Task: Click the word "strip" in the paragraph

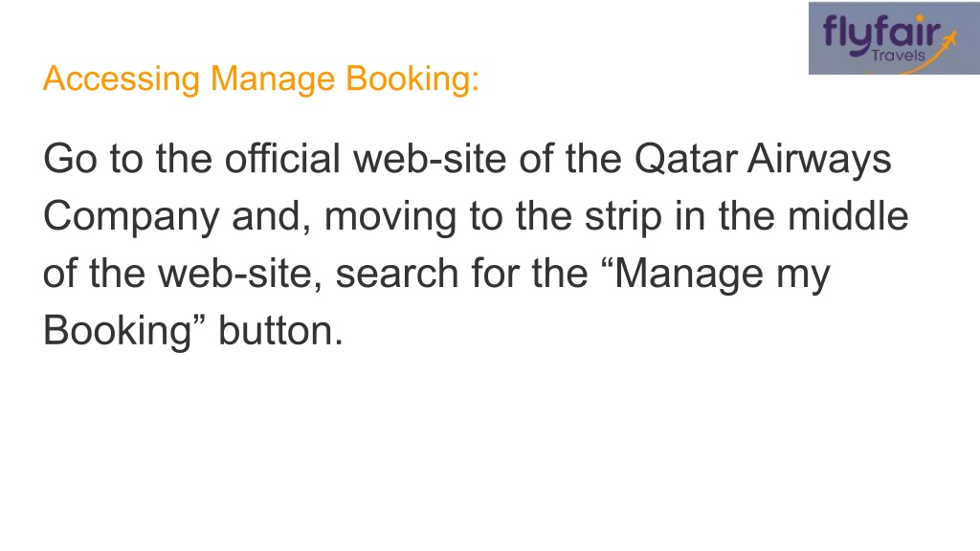Action: pyautogui.click(x=623, y=217)
